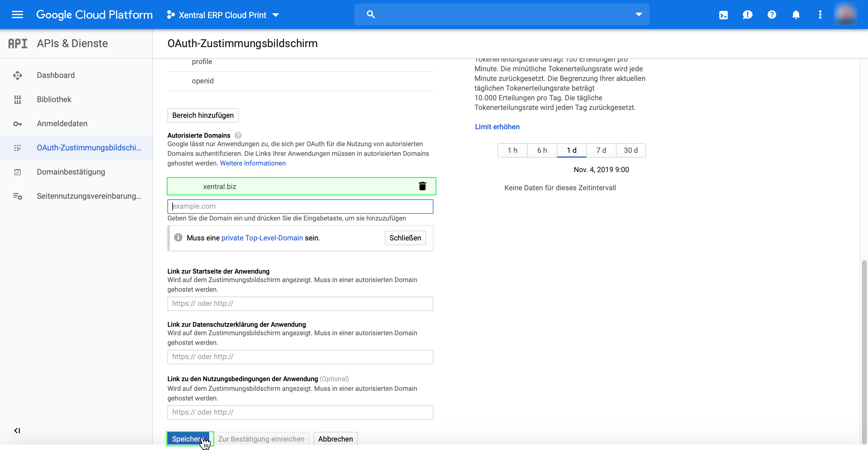Activate Cloud Shell terminal icon
The height and width of the screenshot is (450, 868).
tap(723, 15)
